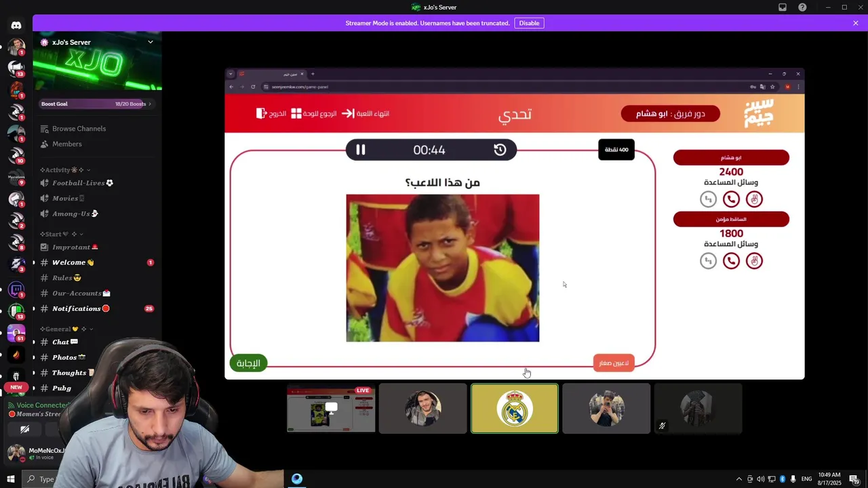This screenshot has height=488, width=868.
Task: Select the Real Madrid crest participant tile
Action: 515,409
